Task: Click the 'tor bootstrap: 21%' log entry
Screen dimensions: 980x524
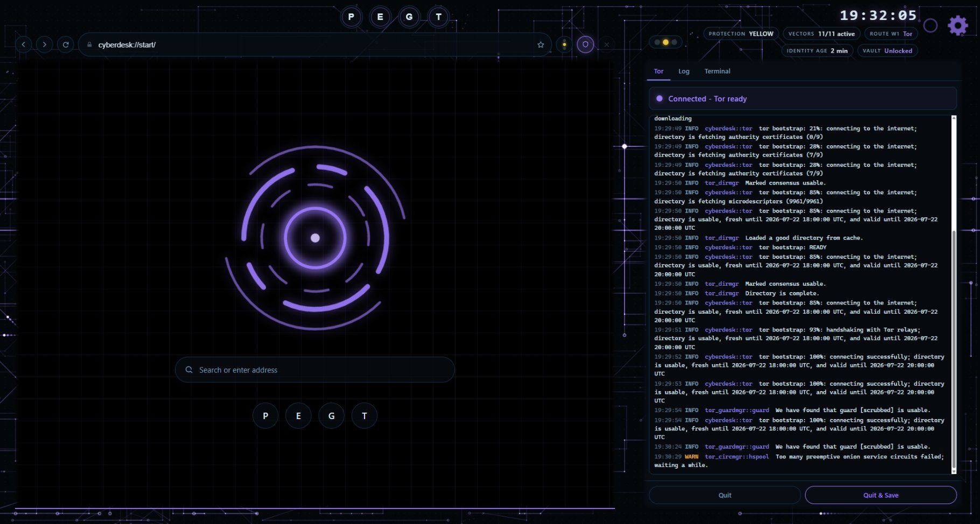Action: click(786, 132)
